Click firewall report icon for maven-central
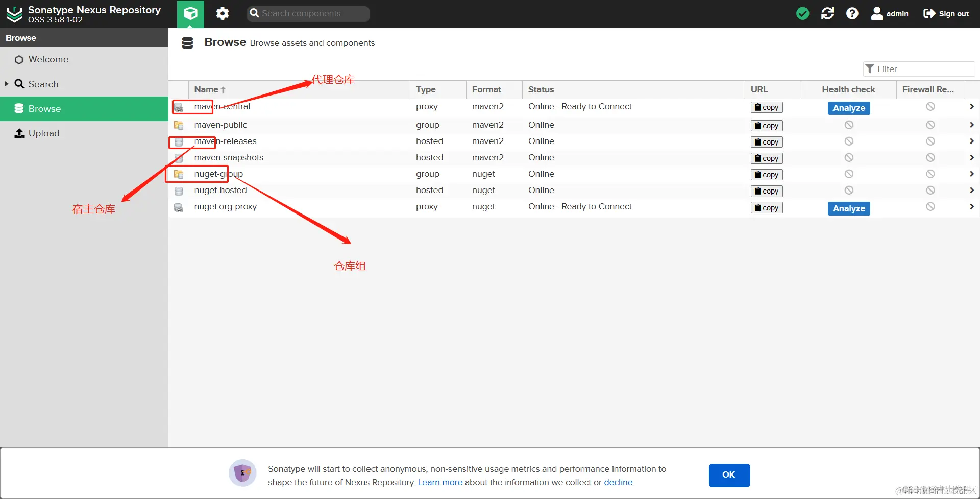Image resolution: width=980 pixels, height=499 pixels. coord(930,106)
